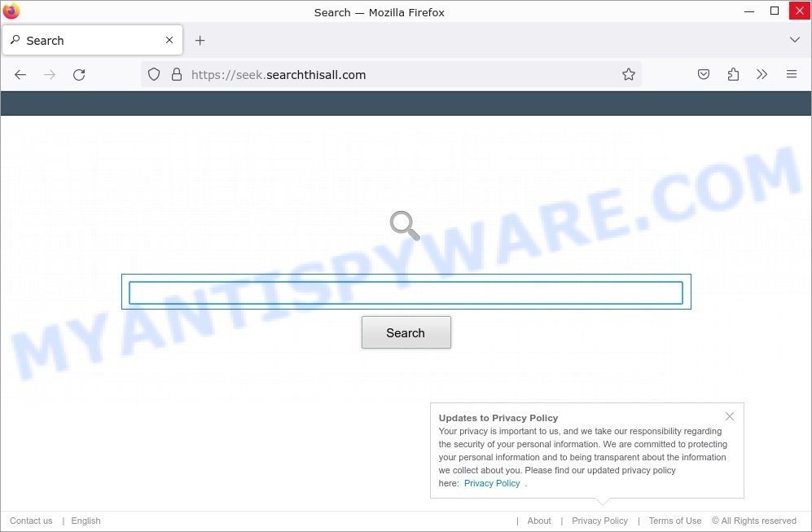This screenshot has height=532, width=812.
Task: Open Terms of Use footer link
Action: 675,521
